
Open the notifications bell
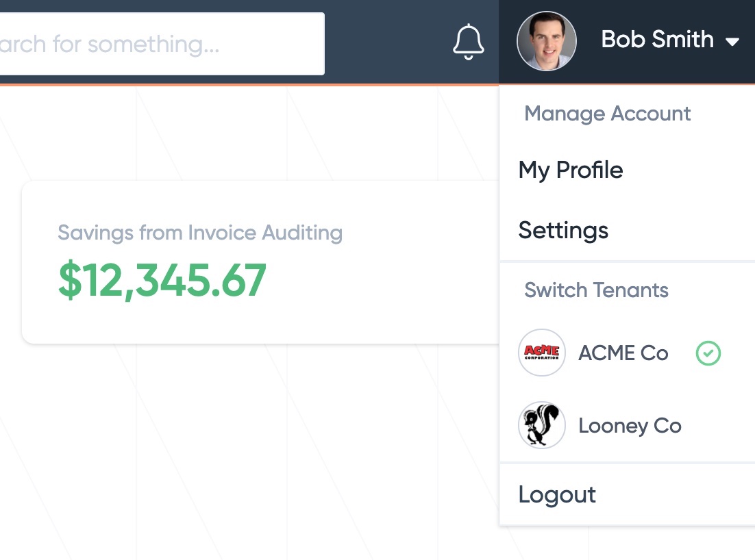468,42
